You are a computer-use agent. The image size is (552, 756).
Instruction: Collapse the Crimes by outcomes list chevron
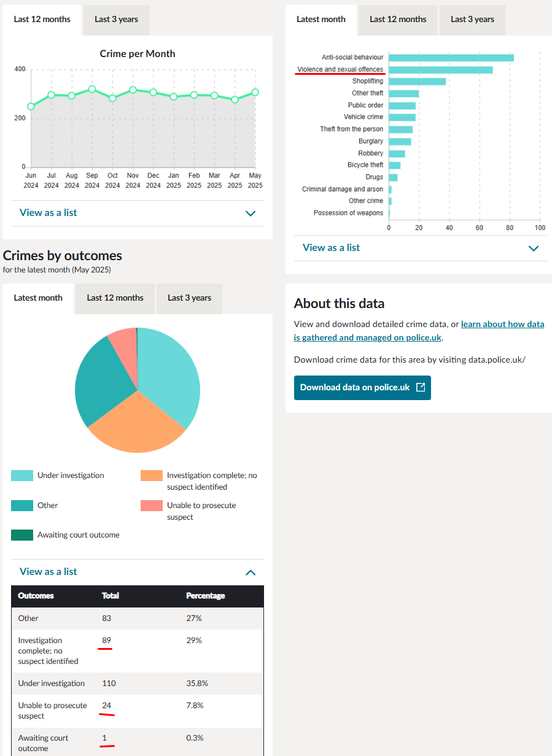click(251, 573)
